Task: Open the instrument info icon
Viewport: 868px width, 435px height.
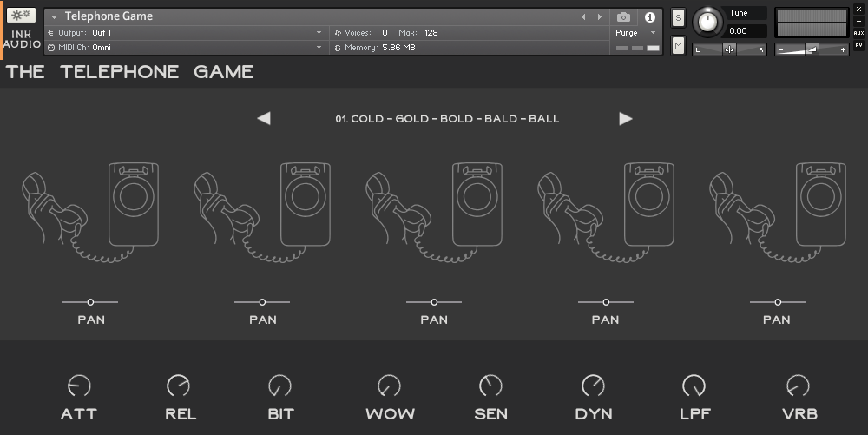Action: (x=649, y=16)
